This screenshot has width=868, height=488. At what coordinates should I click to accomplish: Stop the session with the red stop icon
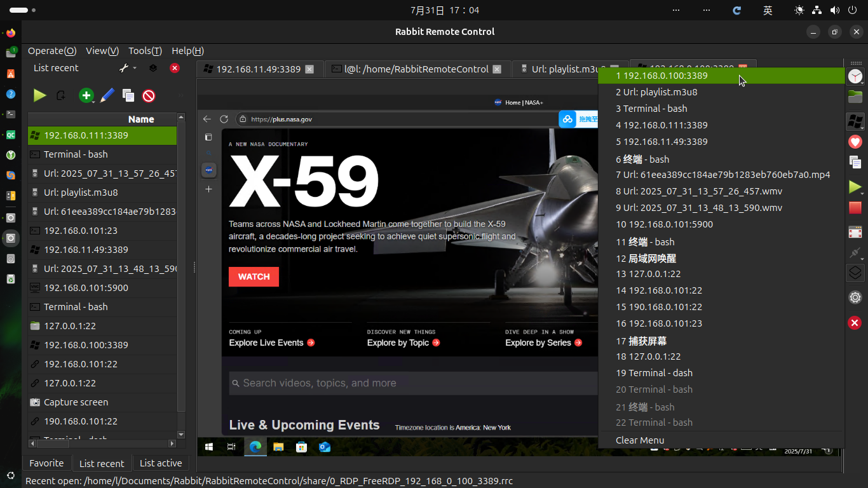pyautogui.click(x=855, y=208)
